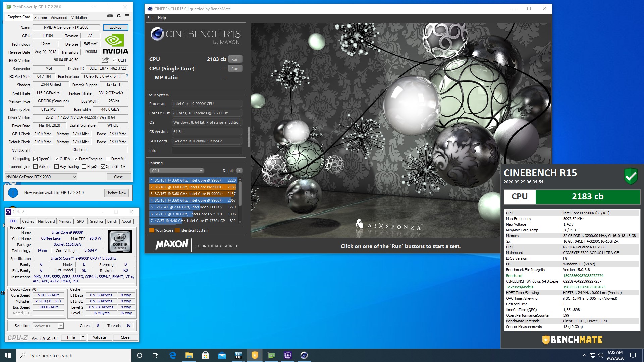Open the GPU-Z hamburger menu

coord(127,16)
